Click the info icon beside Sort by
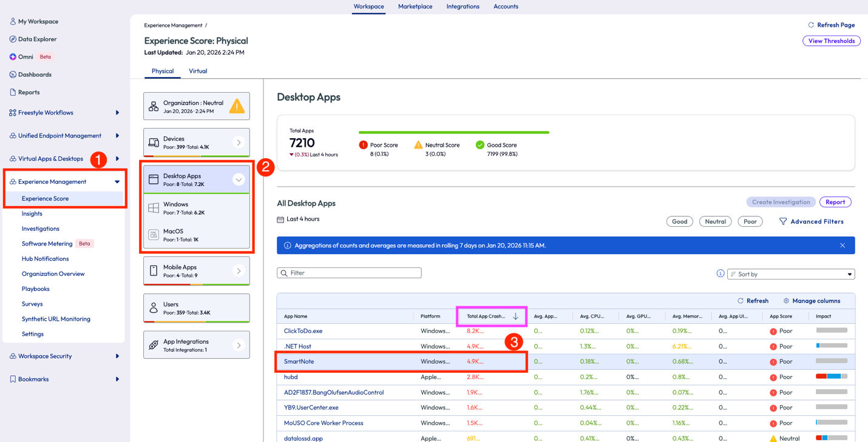 720,273
